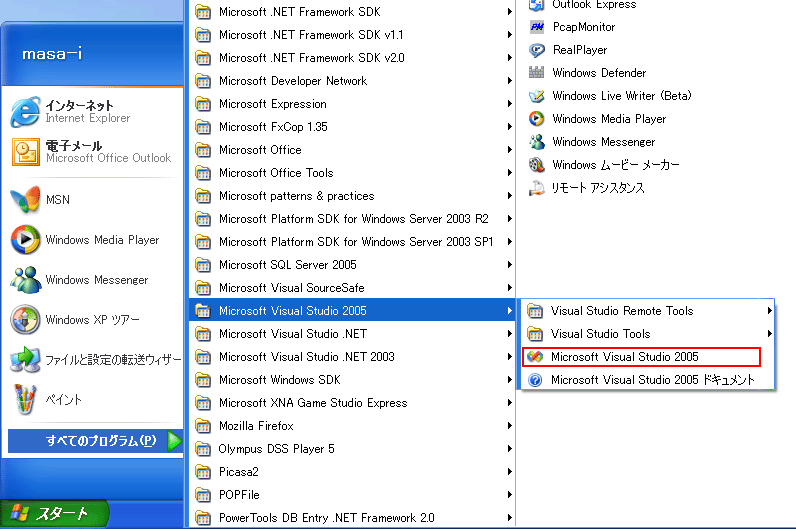Launch Microsoft Visual Studio 2005 application
796x529 pixels.
point(641,357)
